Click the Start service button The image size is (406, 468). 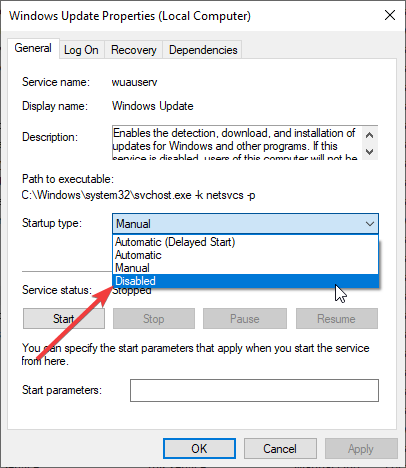tap(64, 319)
